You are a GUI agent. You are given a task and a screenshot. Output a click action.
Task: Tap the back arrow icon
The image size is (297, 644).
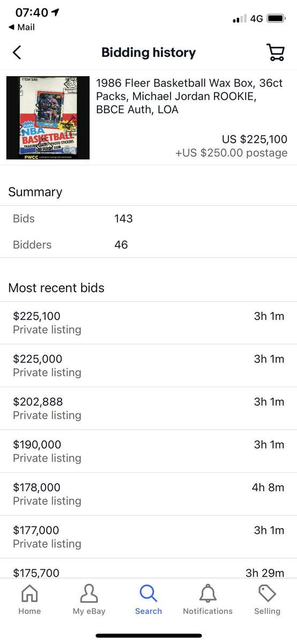[17, 52]
